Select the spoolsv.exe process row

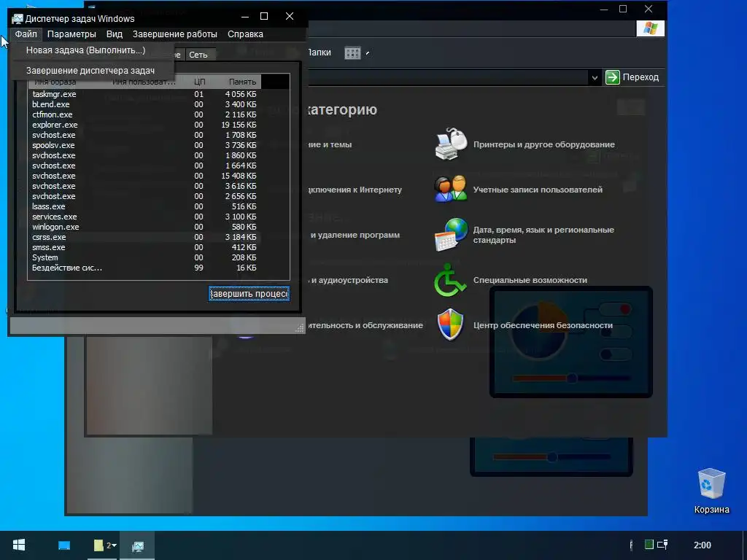click(144, 145)
